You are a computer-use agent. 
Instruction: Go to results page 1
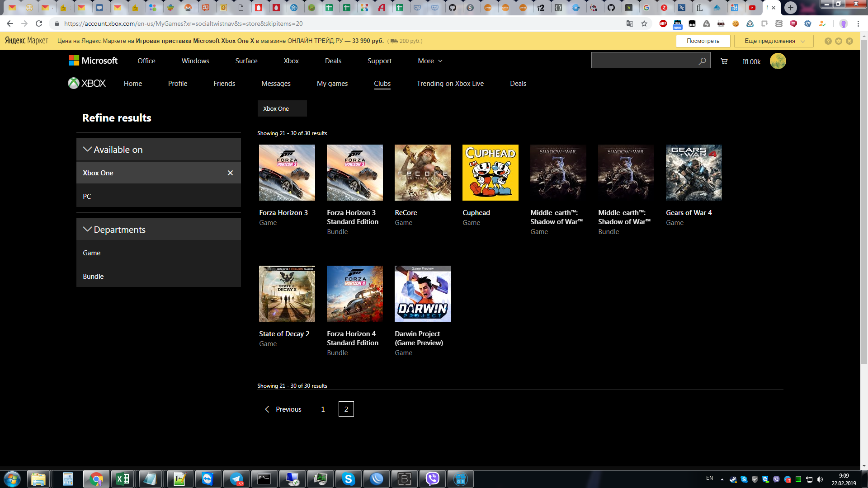[x=323, y=409]
